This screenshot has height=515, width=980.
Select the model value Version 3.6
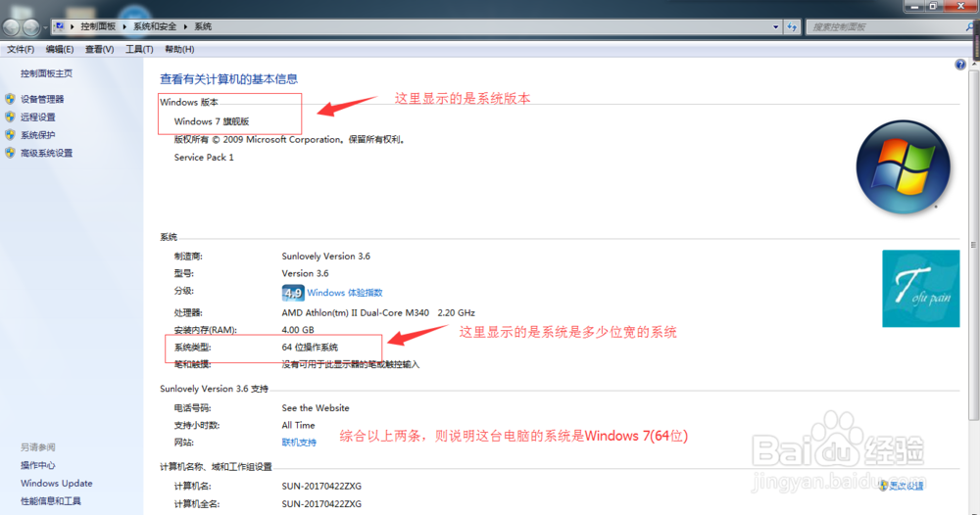click(305, 273)
